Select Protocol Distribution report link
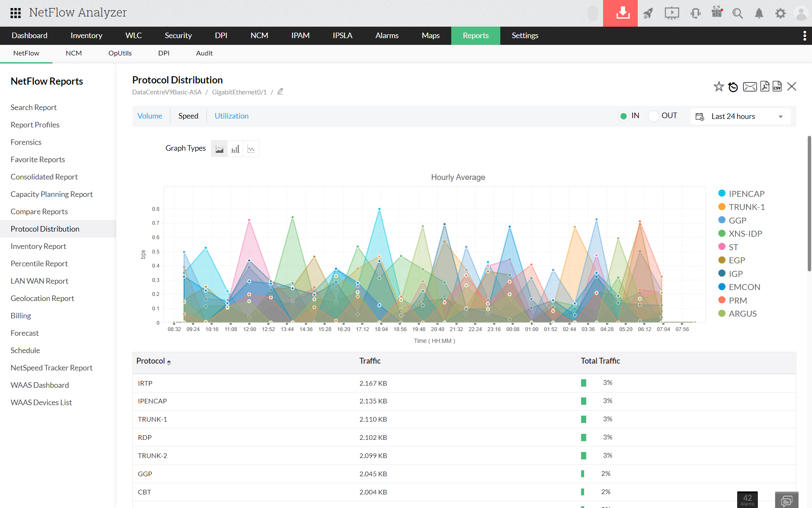Screen dimensions: 812x508 point(45,228)
